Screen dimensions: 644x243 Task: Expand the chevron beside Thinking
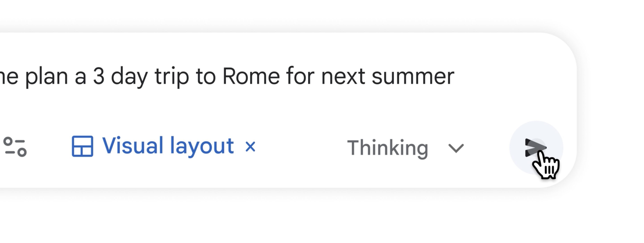point(456,148)
